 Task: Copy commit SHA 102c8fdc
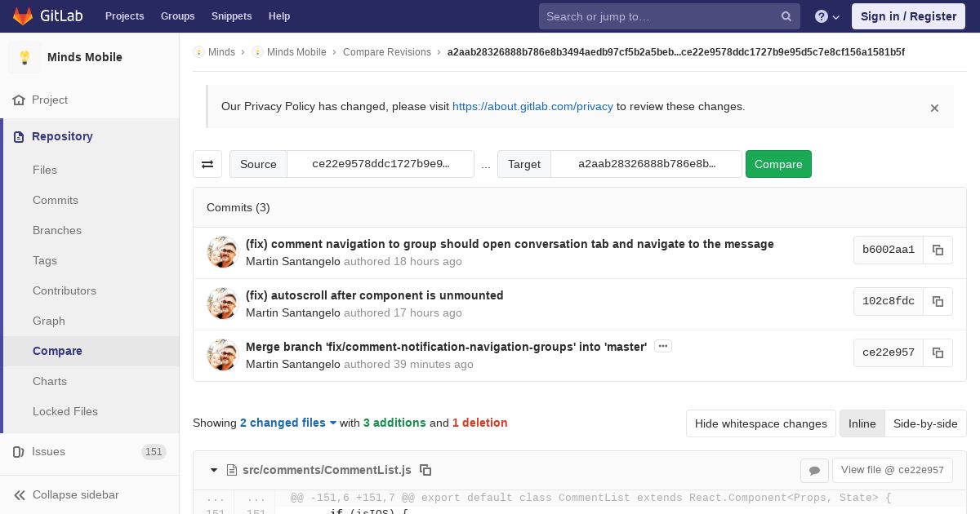click(x=938, y=301)
